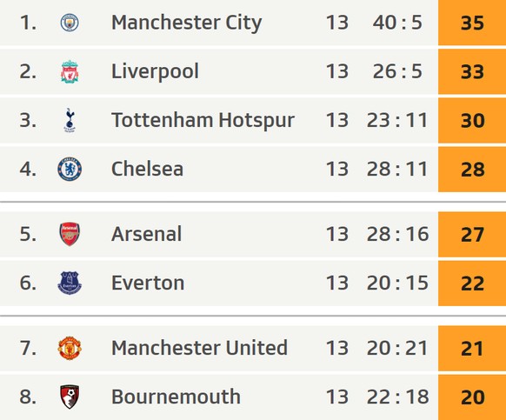Open the Manchester City team name
This screenshot has width=506, height=420.
tap(187, 23)
